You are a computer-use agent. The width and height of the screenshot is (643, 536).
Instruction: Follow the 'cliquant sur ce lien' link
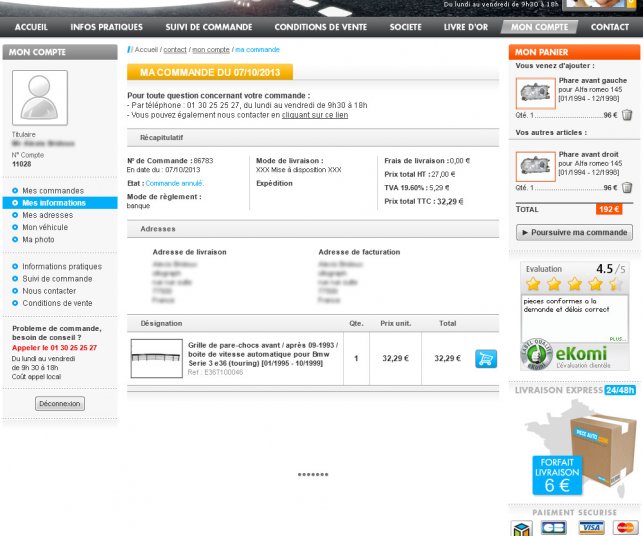[315, 115]
